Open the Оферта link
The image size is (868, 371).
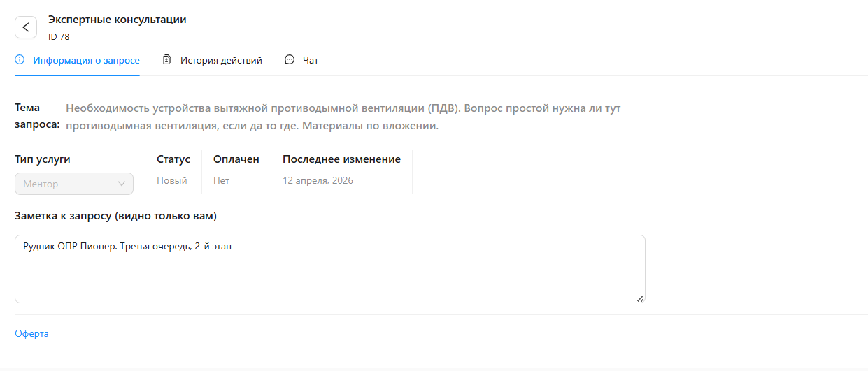point(31,333)
